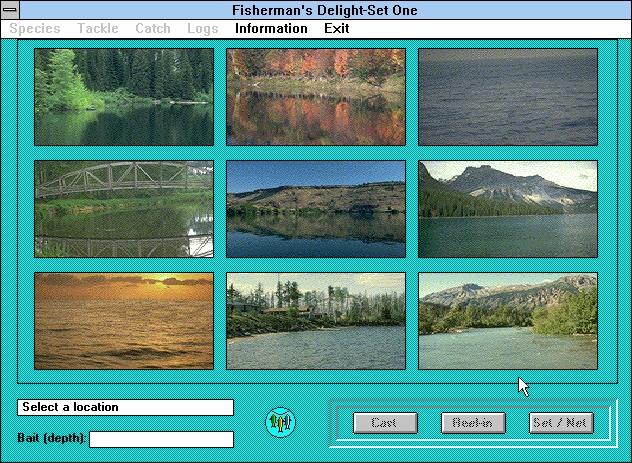Image resolution: width=632 pixels, height=463 pixels.
Task: Select the golden sunset water location
Action: click(124, 321)
